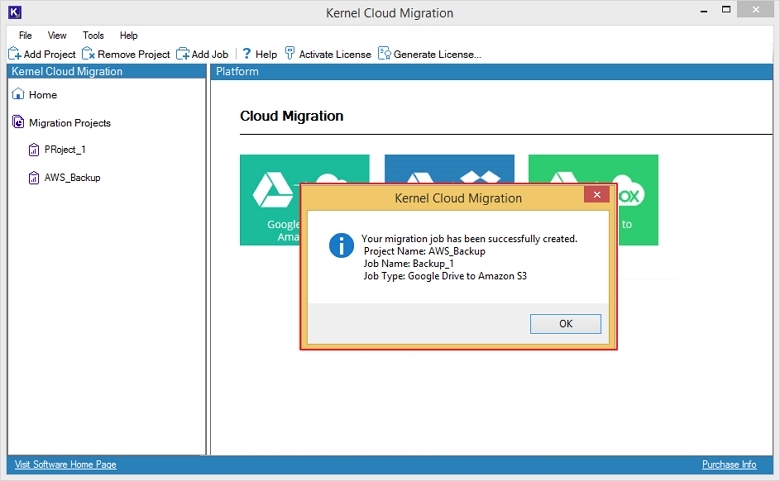
Task: Click the PRoject_1 project icon
Action: pos(33,149)
